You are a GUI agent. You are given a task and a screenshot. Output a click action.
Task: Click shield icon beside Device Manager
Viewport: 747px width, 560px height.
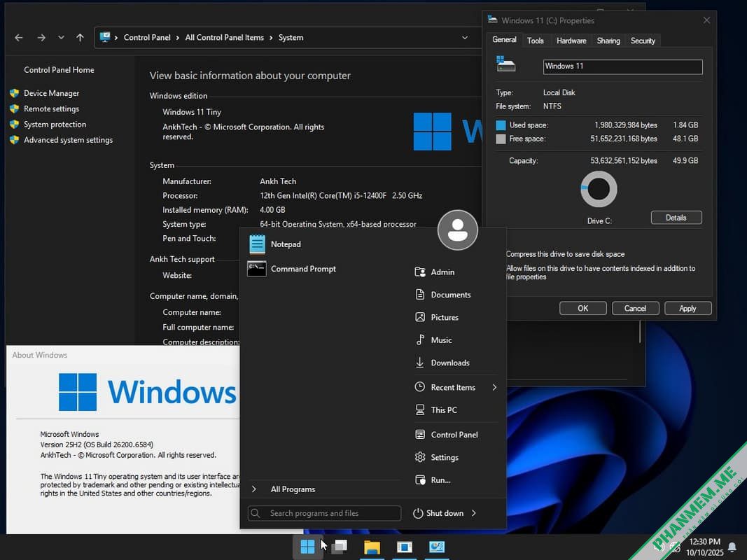(x=14, y=93)
